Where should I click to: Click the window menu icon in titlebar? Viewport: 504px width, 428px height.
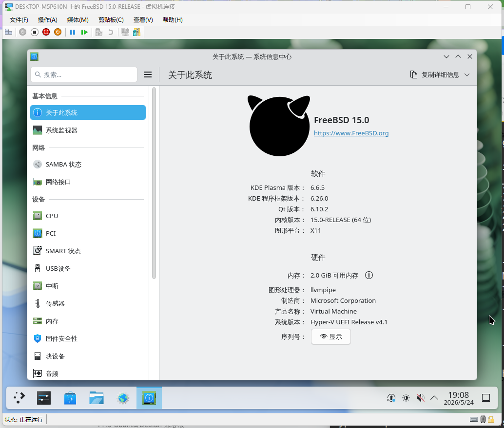(x=34, y=57)
